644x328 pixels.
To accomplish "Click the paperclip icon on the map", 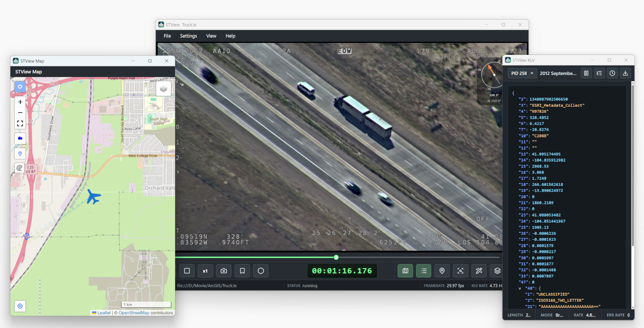I will tap(20, 168).
